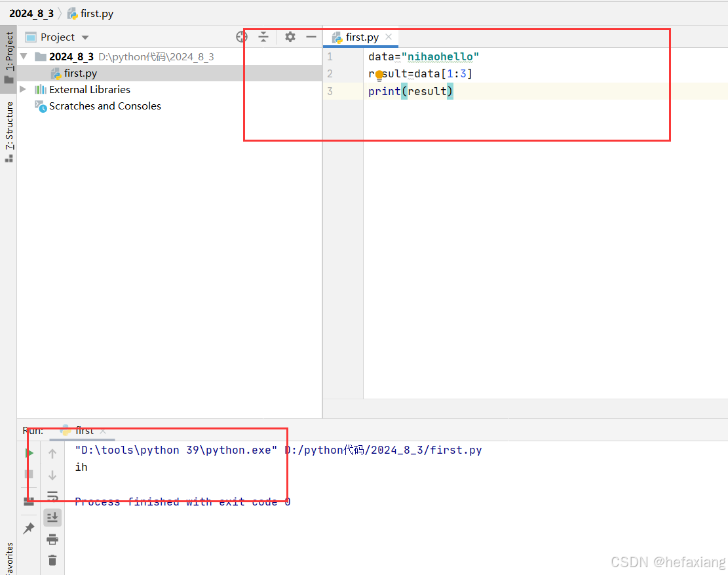Image resolution: width=728 pixels, height=575 pixels.
Task: Open Project panel gear settings
Action: 290,37
